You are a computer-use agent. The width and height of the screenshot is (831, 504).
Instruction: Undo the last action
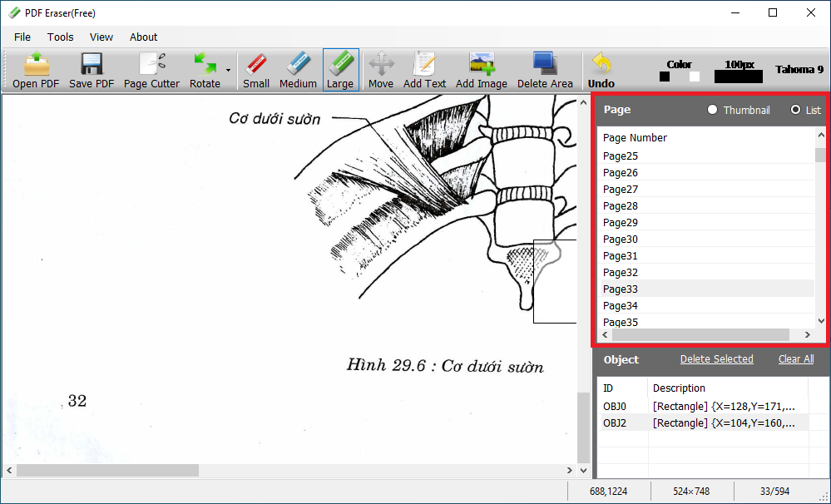(601, 65)
